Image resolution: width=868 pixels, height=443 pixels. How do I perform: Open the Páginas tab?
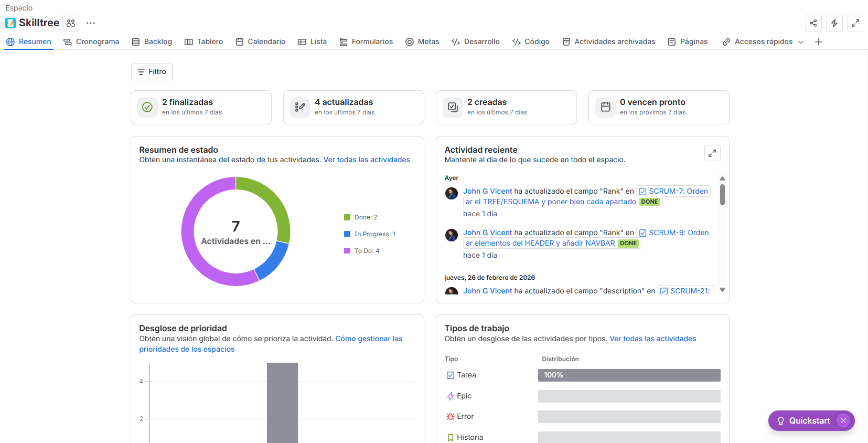click(688, 42)
